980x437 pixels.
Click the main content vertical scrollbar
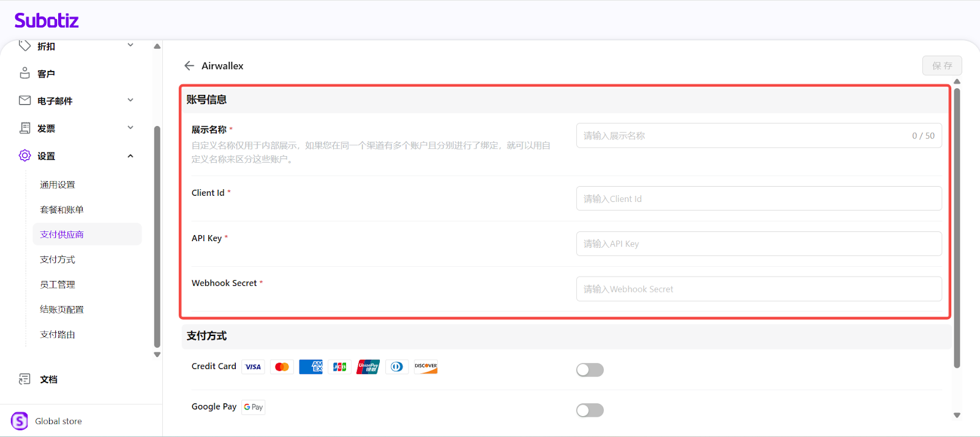coord(957,226)
